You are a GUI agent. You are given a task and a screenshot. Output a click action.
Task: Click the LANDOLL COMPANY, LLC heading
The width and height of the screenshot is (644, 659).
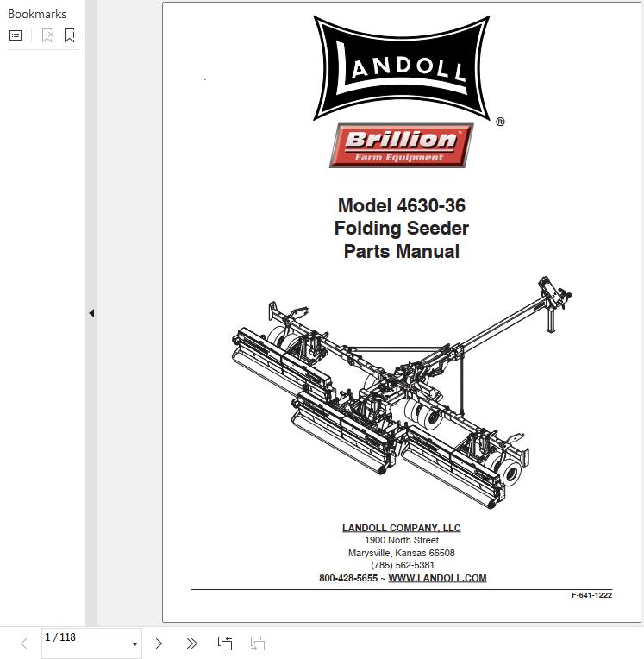pos(402,528)
